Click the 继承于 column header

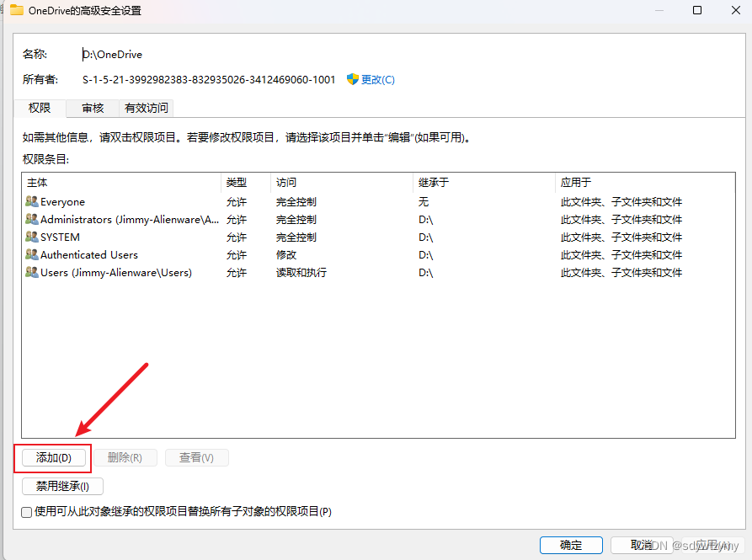(x=484, y=182)
